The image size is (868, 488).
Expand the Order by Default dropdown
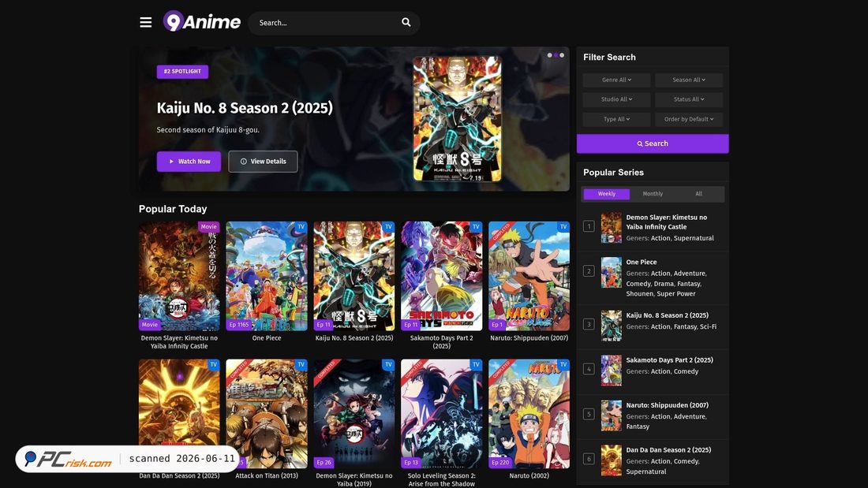[x=689, y=119]
